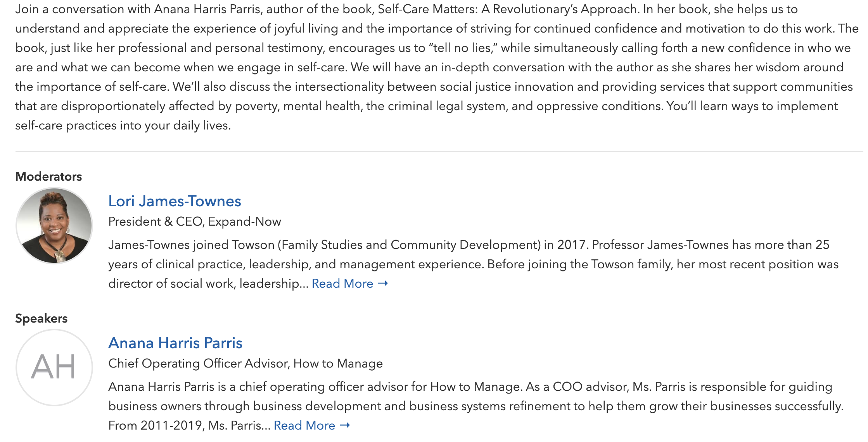This screenshot has width=868, height=442.
Task: Click James-Townes bio sentence mentioning Towson in 2017
Action: 348,245
